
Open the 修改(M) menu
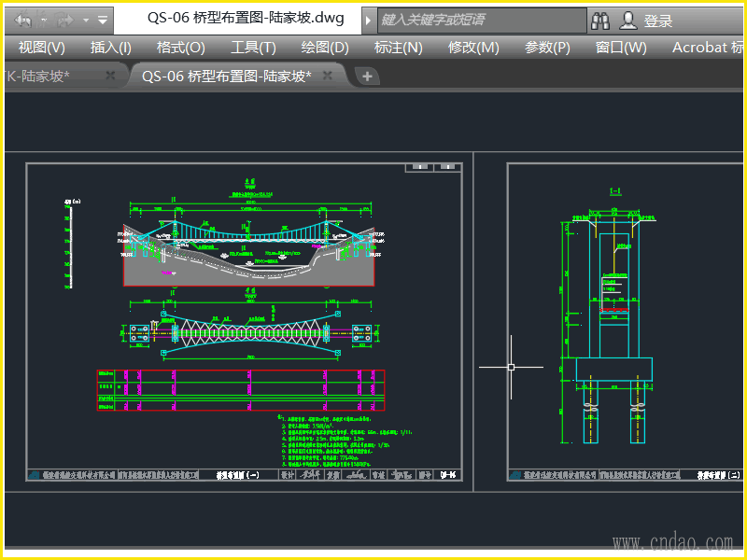coord(473,48)
